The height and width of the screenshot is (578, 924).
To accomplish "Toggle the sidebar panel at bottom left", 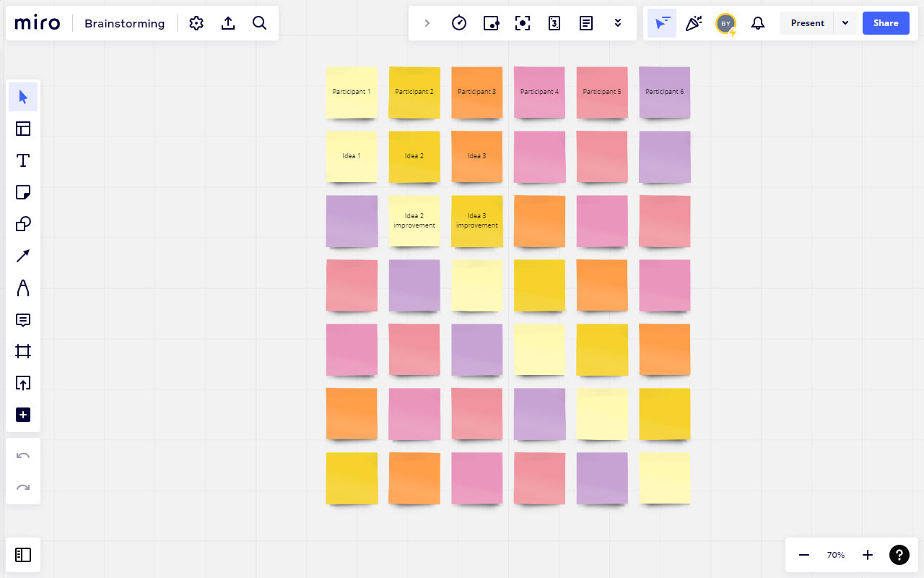I will point(23,555).
